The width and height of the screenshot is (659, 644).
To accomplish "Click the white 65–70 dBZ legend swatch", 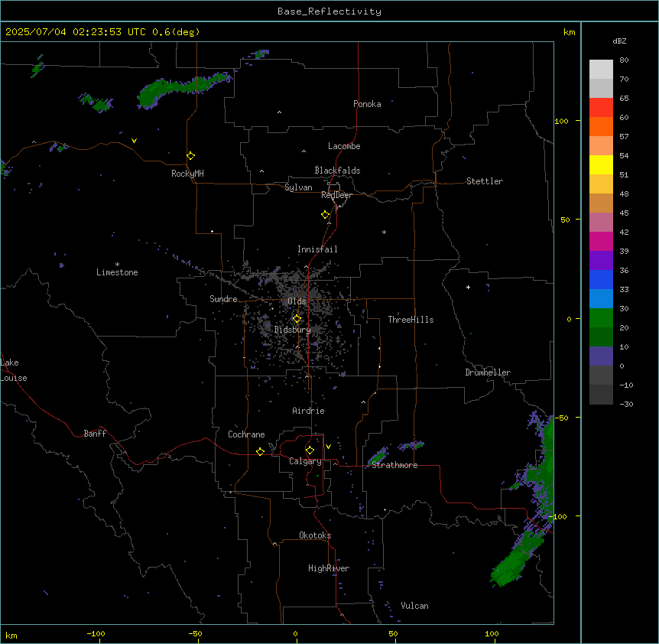I will pyautogui.click(x=601, y=88).
